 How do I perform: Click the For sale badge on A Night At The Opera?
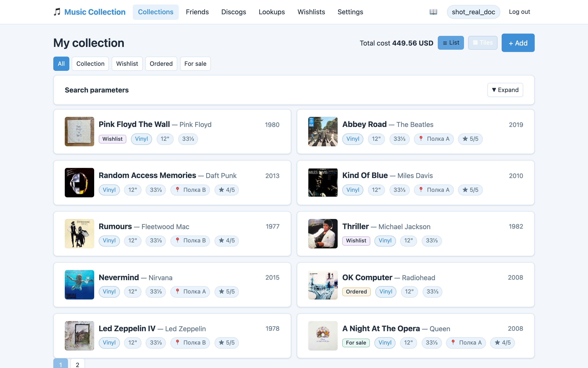356,343
